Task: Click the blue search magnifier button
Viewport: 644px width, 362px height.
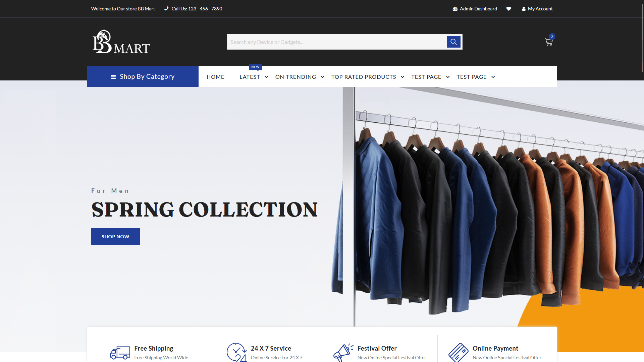Action: 453,42
